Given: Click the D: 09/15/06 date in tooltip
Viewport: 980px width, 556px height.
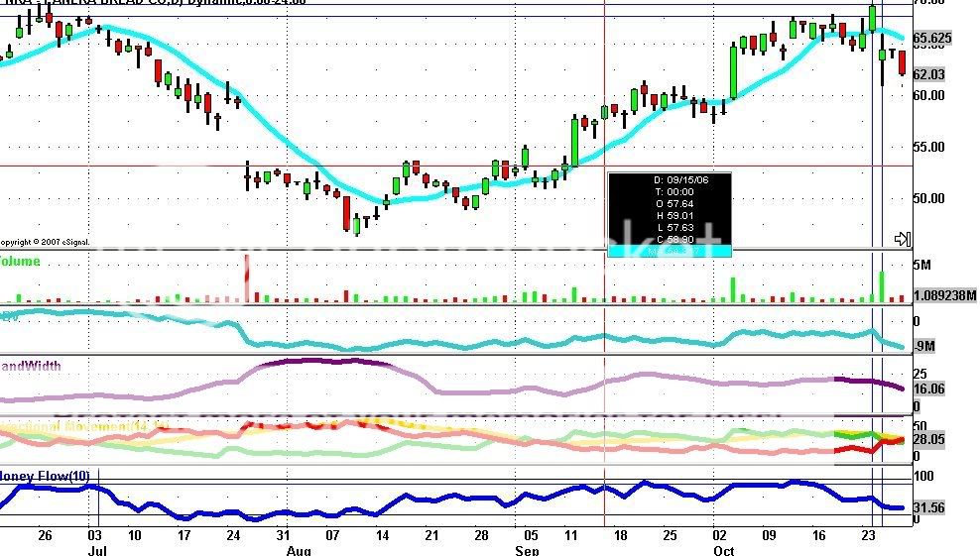Looking at the screenshot, I should (x=681, y=180).
